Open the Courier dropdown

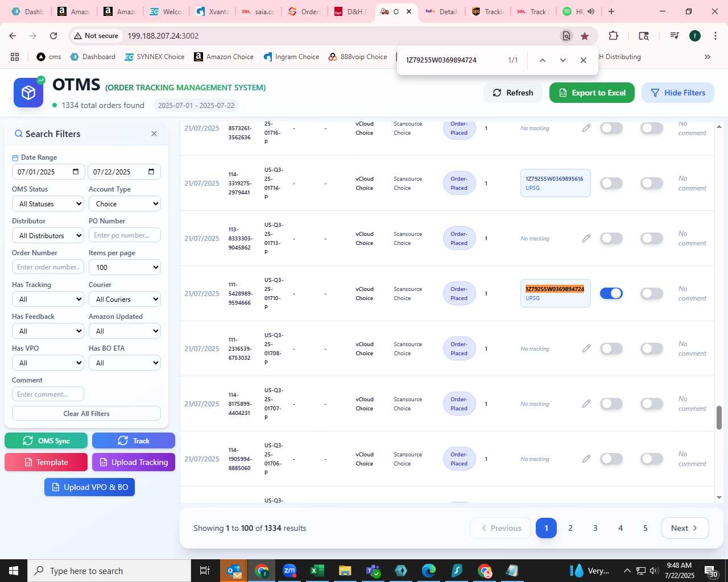[125, 299]
